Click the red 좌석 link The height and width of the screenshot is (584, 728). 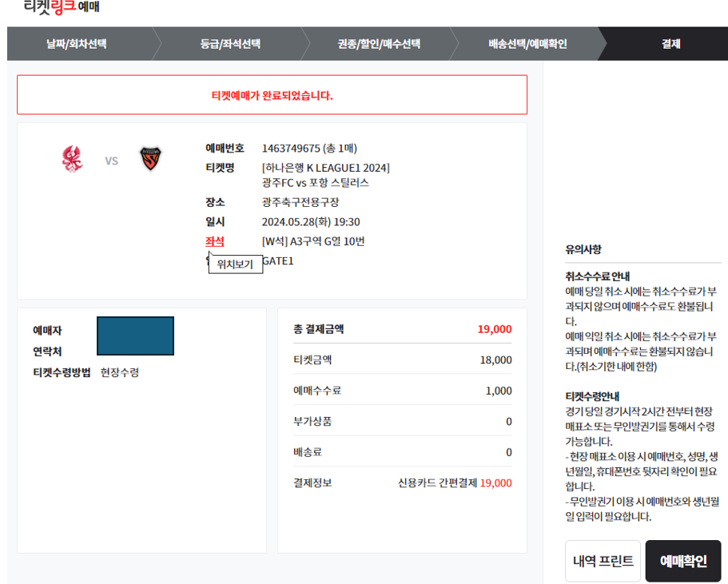point(215,241)
